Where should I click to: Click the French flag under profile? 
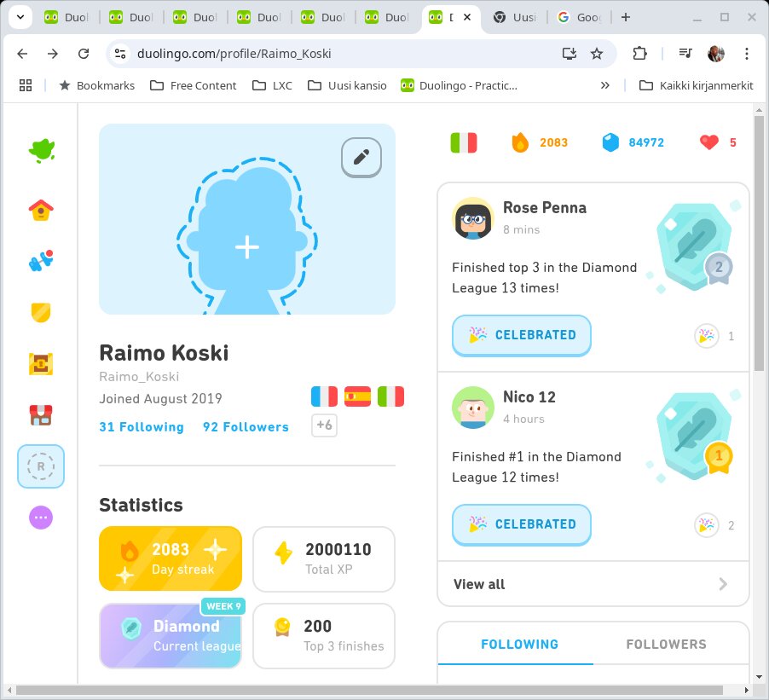(324, 396)
